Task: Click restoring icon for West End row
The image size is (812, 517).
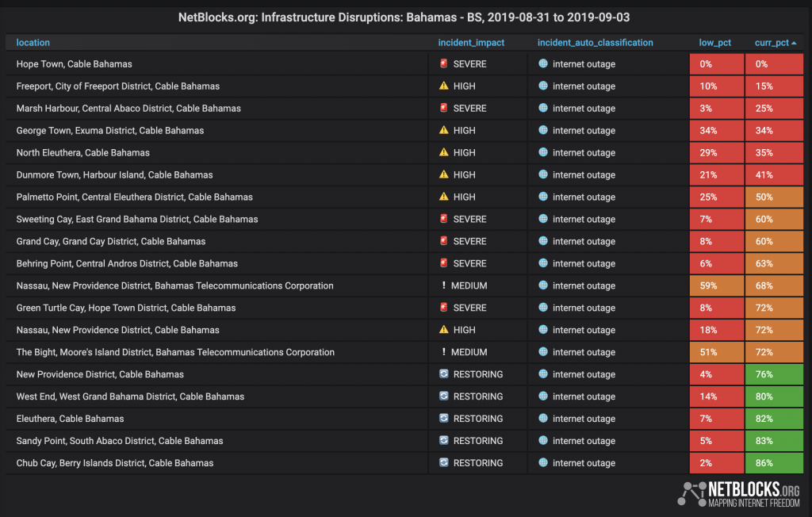Action: 444,396
